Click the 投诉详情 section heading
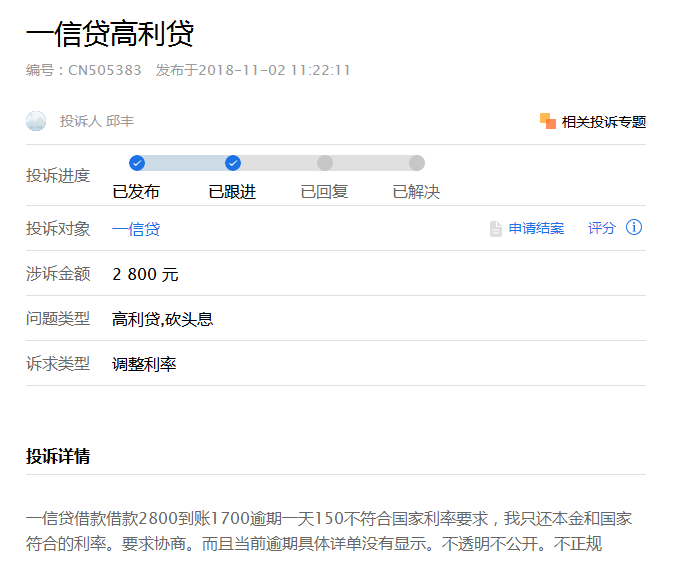Screen dimensions: 694x567 (x=58, y=456)
